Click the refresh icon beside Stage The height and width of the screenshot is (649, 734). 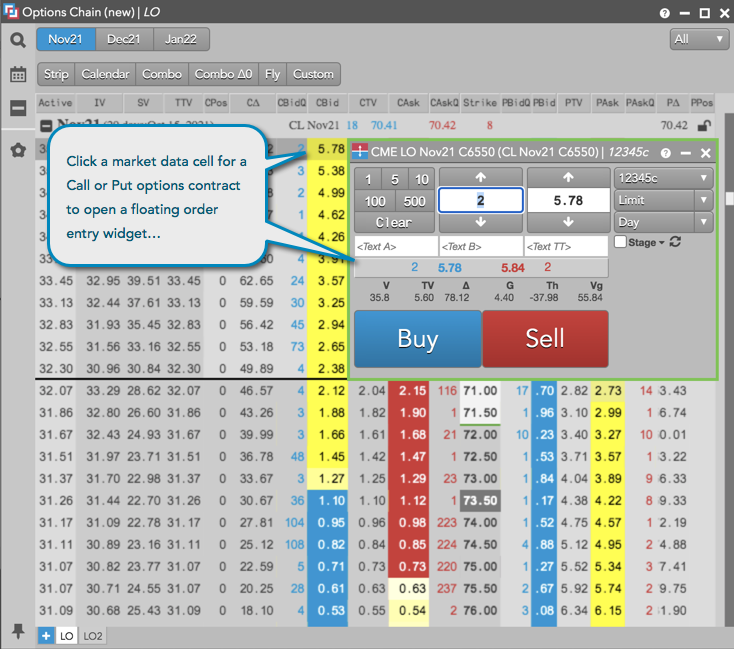click(x=675, y=242)
